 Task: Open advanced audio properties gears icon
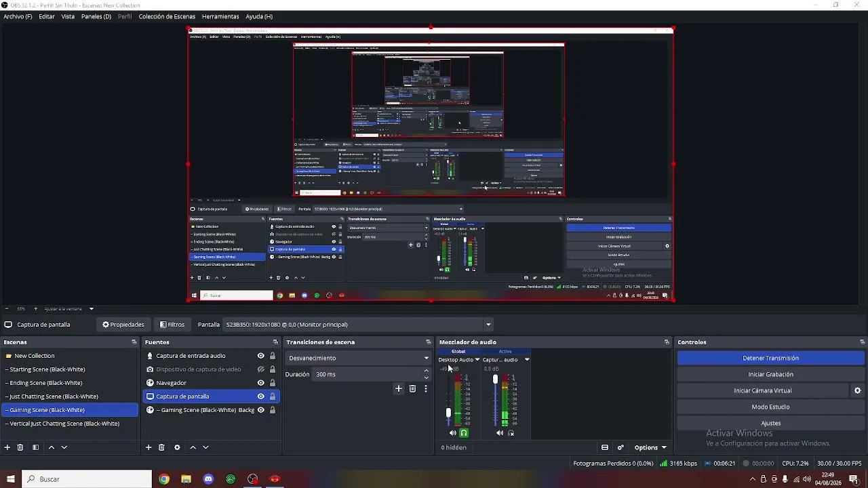click(x=620, y=447)
